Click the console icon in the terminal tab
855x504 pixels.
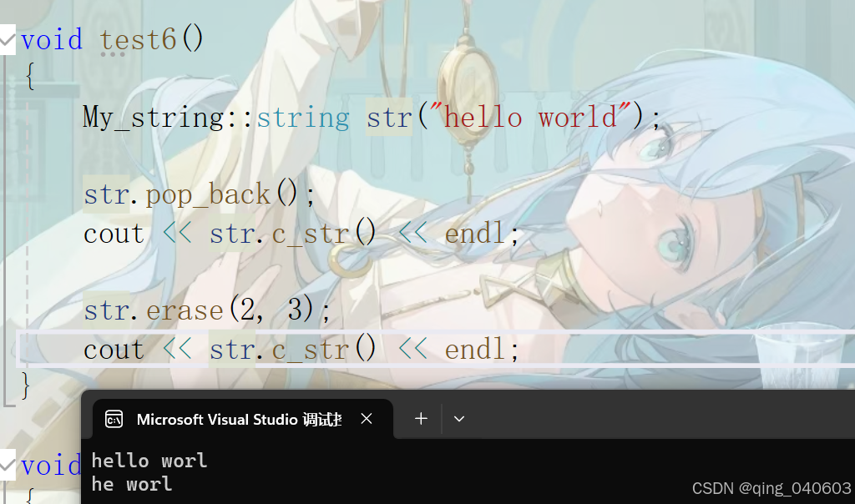(114, 419)
